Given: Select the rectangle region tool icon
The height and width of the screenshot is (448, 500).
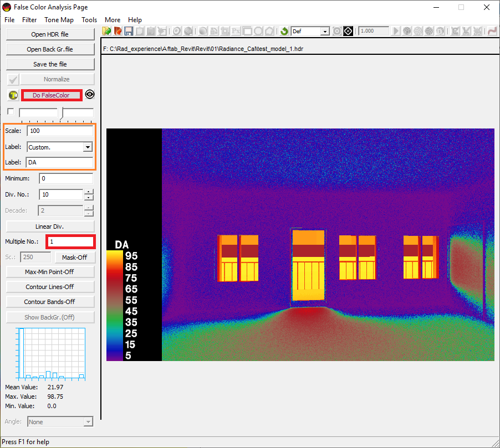Looking at the screenshot, I should (x=247, y=31).
